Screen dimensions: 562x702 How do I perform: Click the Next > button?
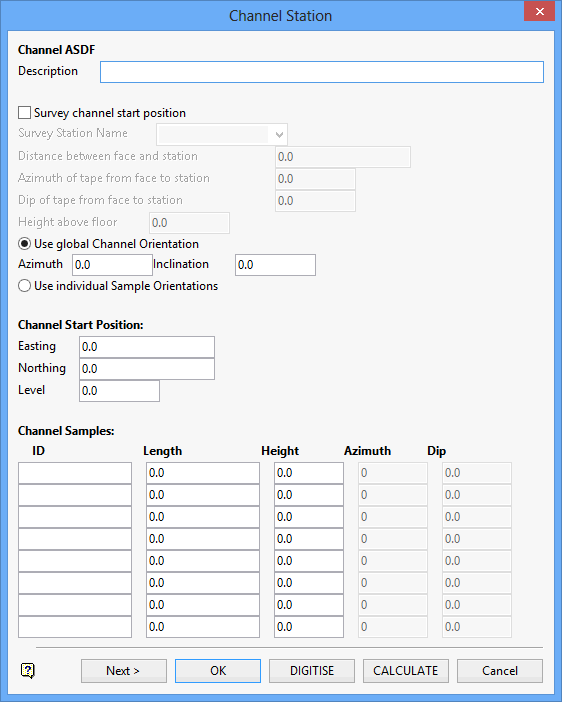124,671
